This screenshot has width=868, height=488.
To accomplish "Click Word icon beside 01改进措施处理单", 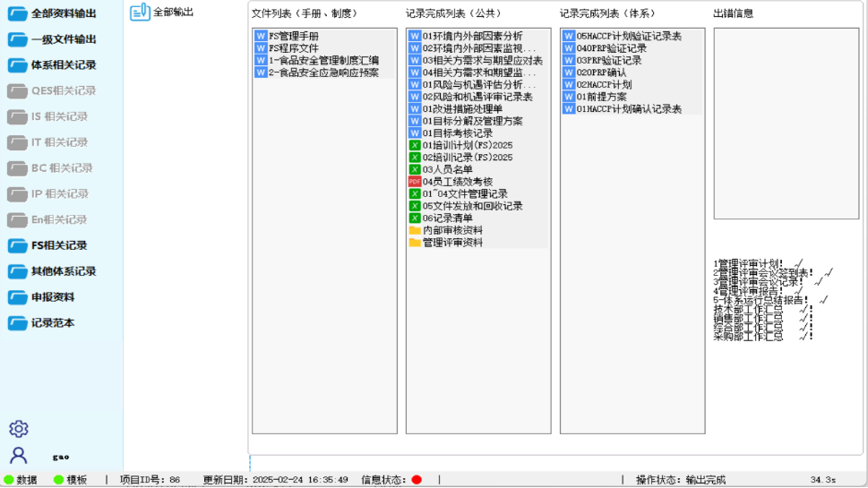I will [x=415, y=109].
